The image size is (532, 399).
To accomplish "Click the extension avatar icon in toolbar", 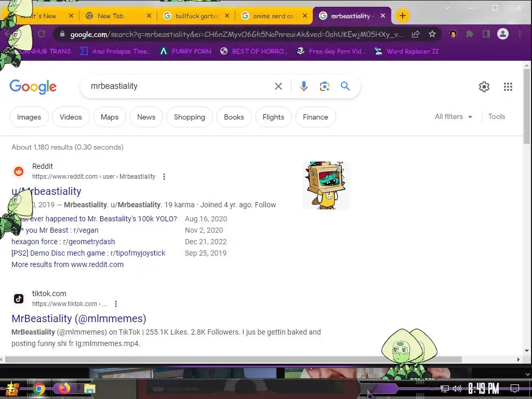I will [x=453, y=34].
